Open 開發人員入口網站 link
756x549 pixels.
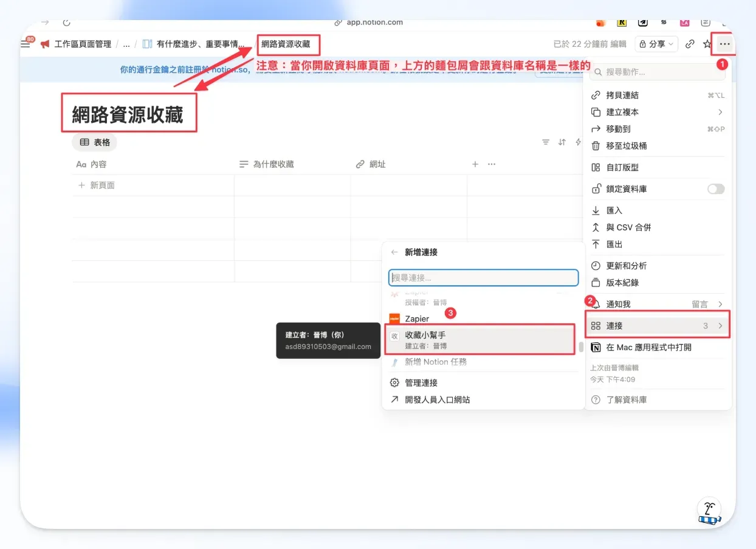tap(483, 399)
